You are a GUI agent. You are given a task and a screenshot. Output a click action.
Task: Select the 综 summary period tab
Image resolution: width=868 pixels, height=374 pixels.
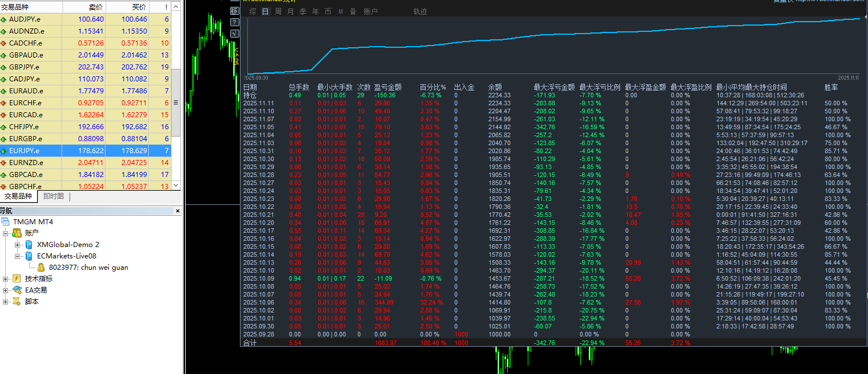[253, 11]
